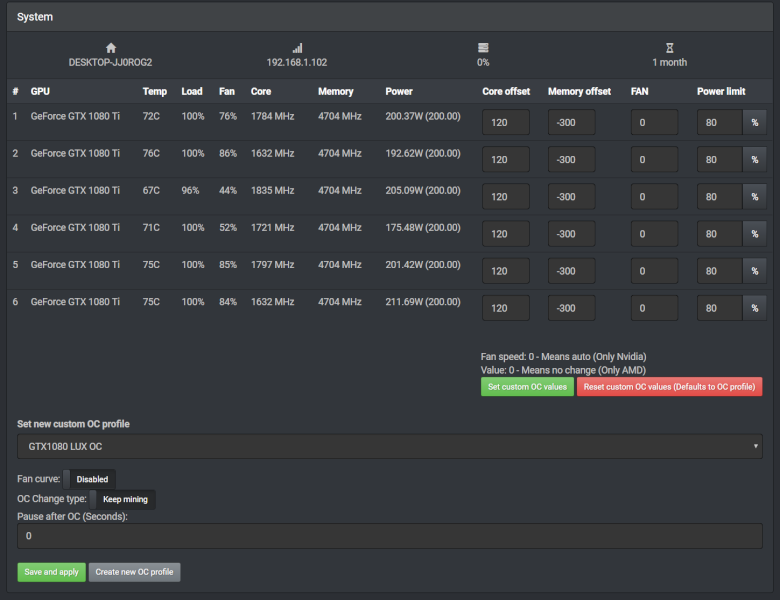Click the 211.69W (200.00) power value

point(423,301)
